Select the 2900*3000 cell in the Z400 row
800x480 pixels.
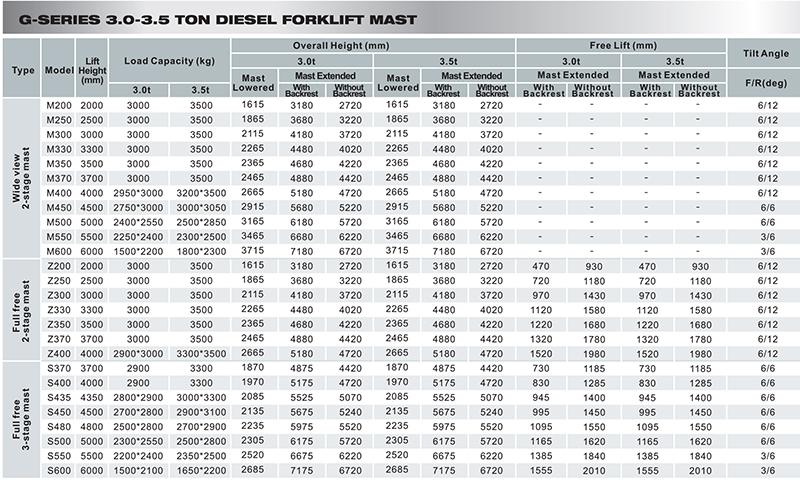(138, 354)
